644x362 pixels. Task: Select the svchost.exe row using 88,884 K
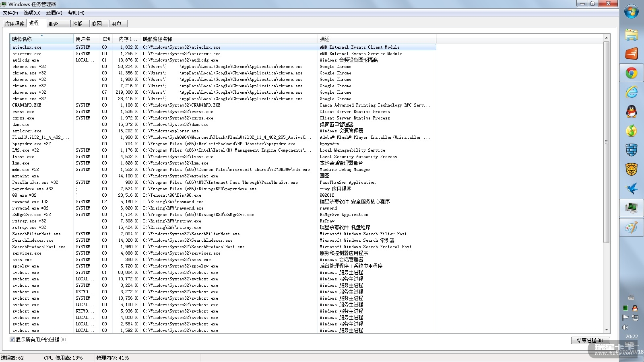[x=223, y=272]
